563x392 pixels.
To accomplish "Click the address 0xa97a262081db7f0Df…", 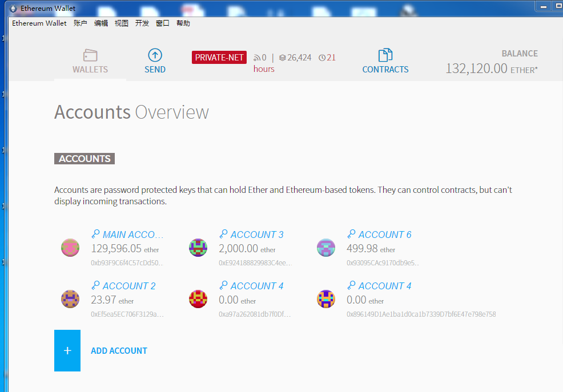I will pos(255,314).
